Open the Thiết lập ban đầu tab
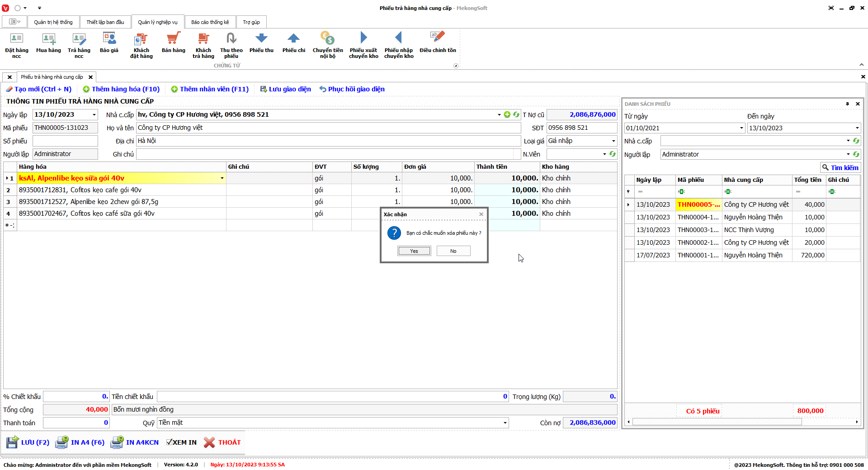 tap(105, 22)
